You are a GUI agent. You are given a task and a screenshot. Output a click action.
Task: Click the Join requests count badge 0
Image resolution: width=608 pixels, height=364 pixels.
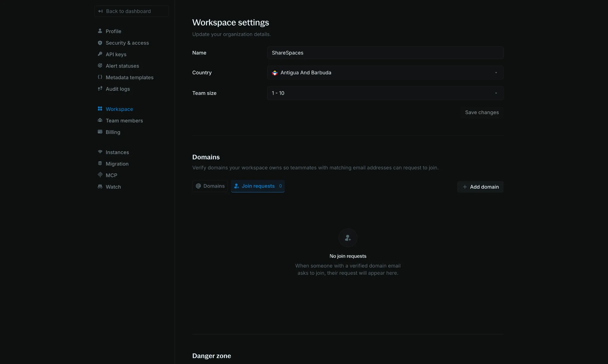[x=280, y=186]
